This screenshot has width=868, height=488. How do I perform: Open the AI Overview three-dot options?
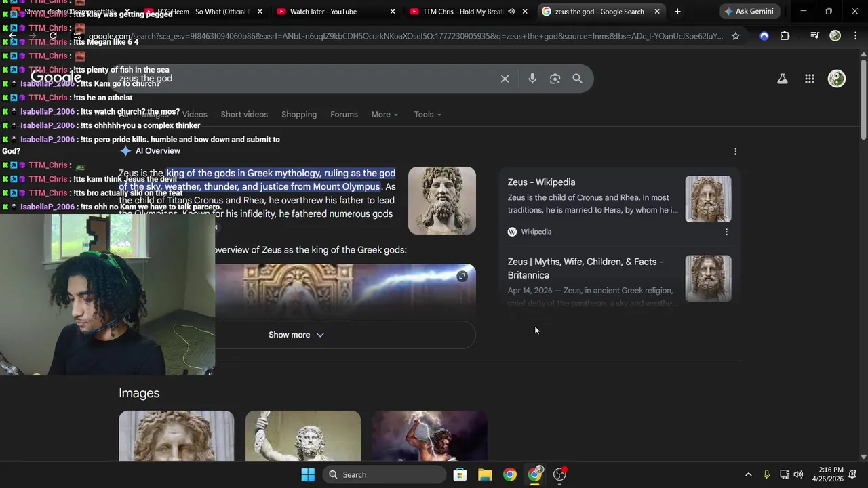735,152
